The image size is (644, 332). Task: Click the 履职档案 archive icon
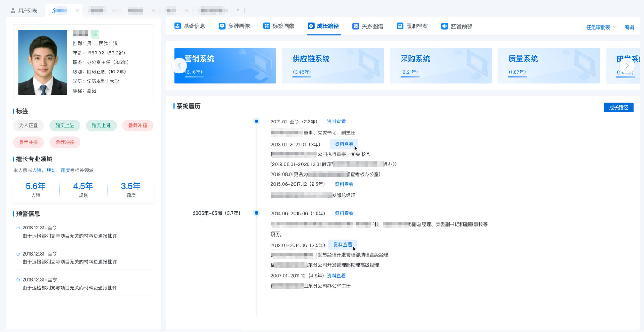tap(400, 26)
